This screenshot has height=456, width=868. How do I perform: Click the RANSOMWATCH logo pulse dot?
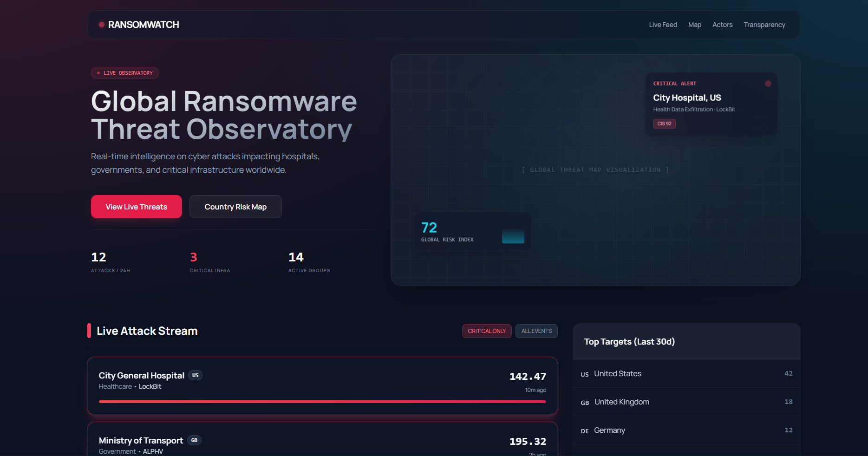(x=101, y=25)
